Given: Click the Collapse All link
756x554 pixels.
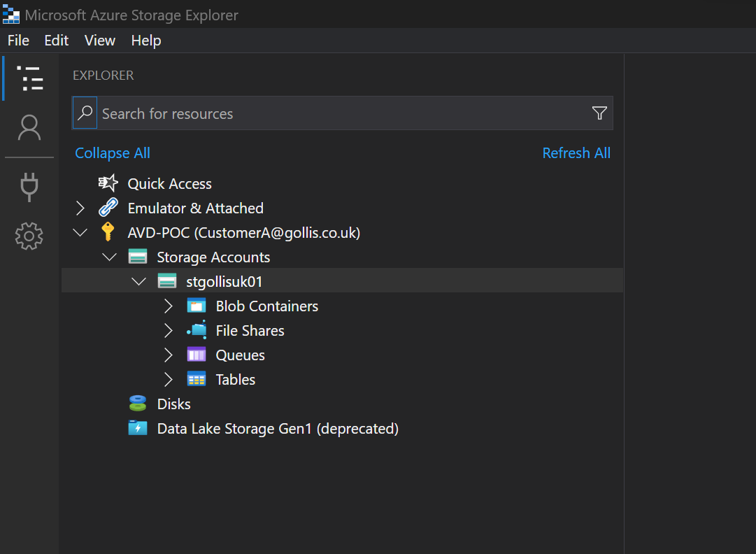Looking at the screenshot, I should click(113, 153).
